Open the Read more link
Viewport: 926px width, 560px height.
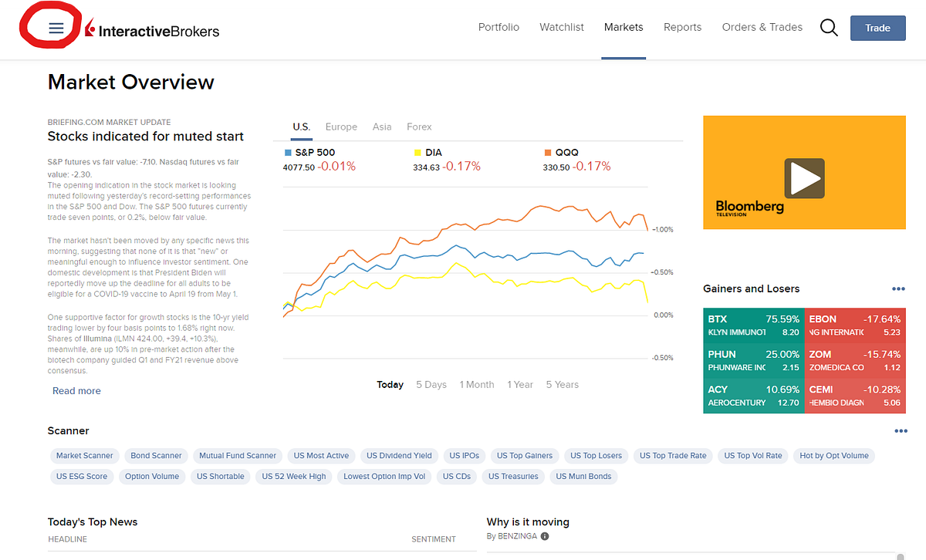[76, 391]
